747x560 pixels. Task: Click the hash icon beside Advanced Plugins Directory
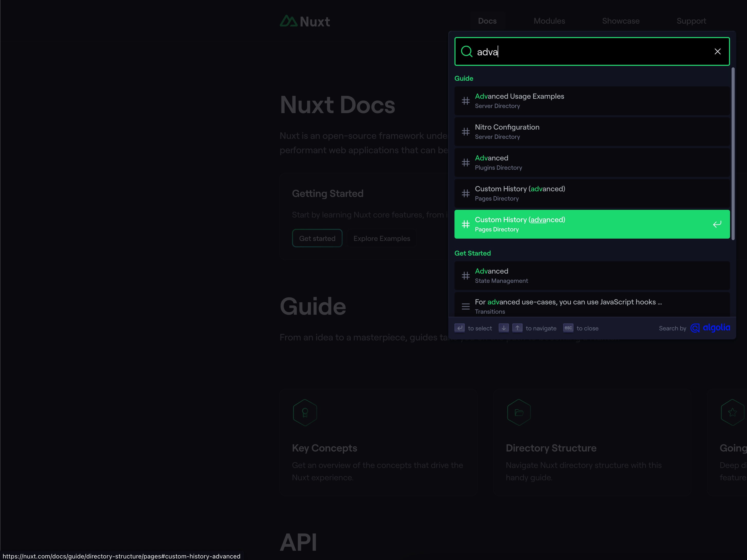click(x=466, y=162)
